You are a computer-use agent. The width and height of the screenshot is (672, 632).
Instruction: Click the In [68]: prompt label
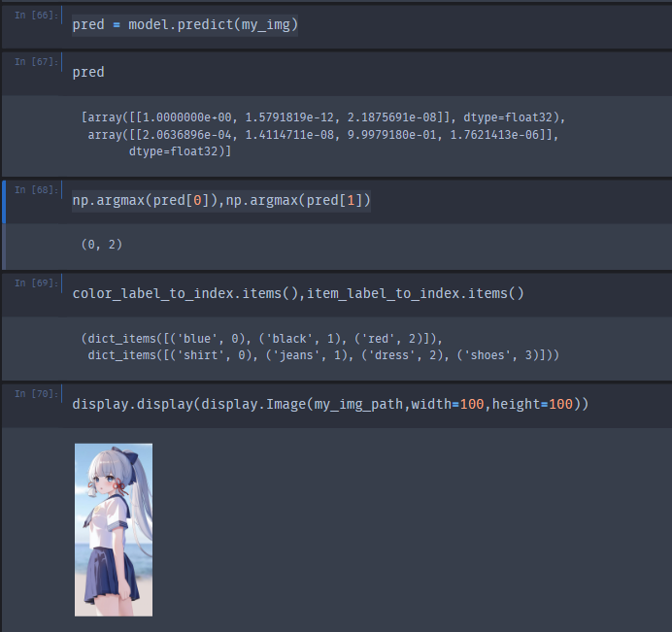36,190
